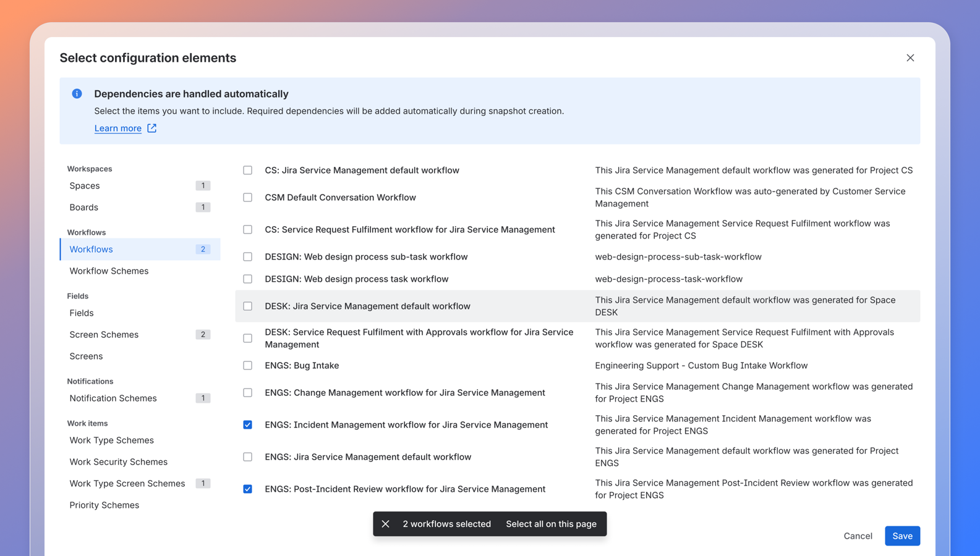Select Priority Schemes in sidebar

coord(140,505)
